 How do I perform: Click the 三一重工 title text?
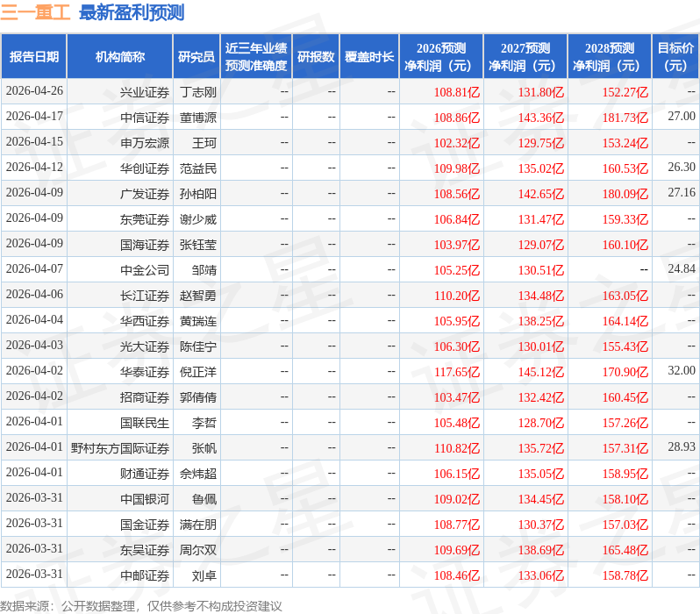35,12
